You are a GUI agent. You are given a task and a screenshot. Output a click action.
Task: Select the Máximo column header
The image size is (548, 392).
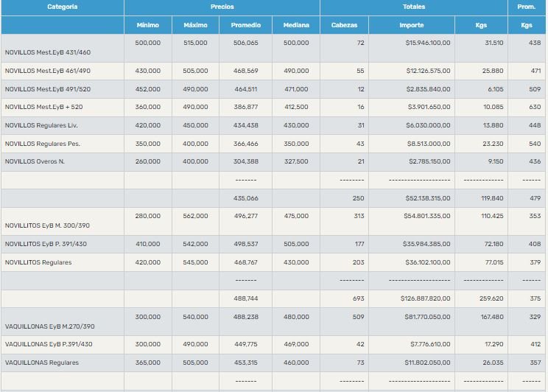pyautogui.click(x=195, y=25)
